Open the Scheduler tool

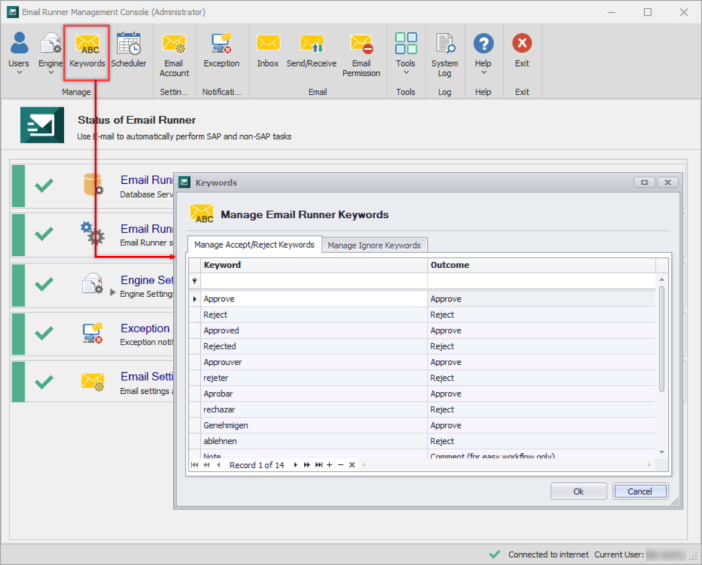128,50
